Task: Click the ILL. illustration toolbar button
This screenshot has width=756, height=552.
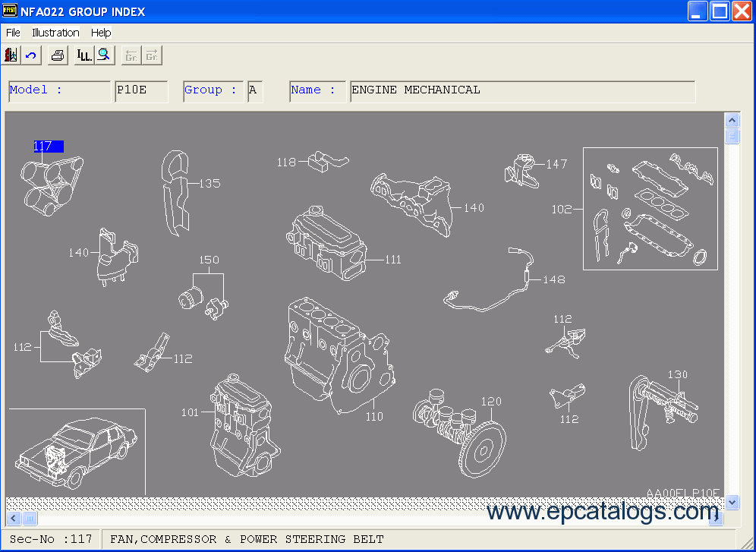Action: (83, 55)
